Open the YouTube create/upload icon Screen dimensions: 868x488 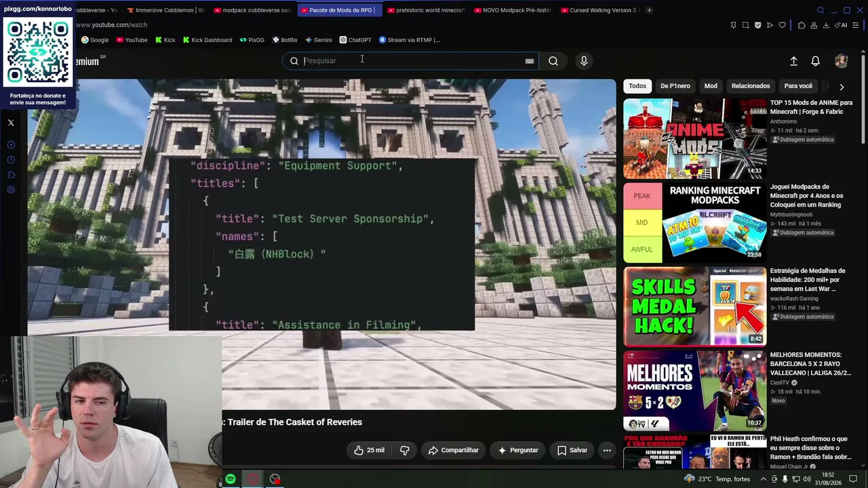coord(793,61)
